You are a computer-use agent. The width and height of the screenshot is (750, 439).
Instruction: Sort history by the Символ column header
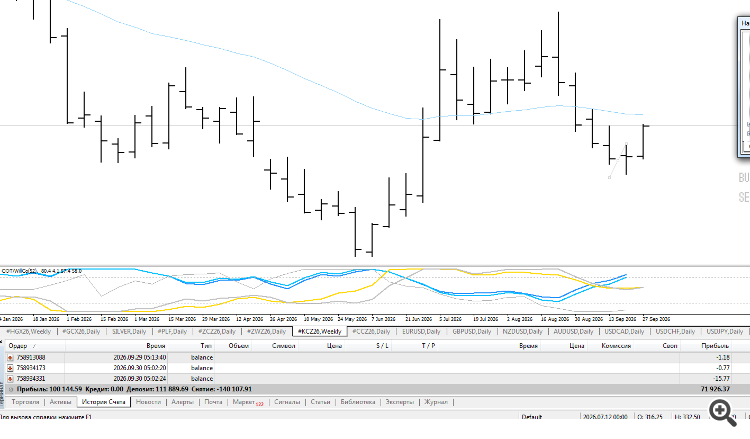pyautogui.click(x=283, y=345)
